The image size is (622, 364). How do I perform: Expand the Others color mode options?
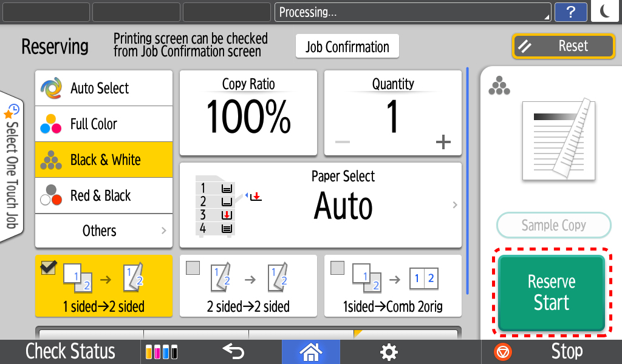[x=104, y=231]
